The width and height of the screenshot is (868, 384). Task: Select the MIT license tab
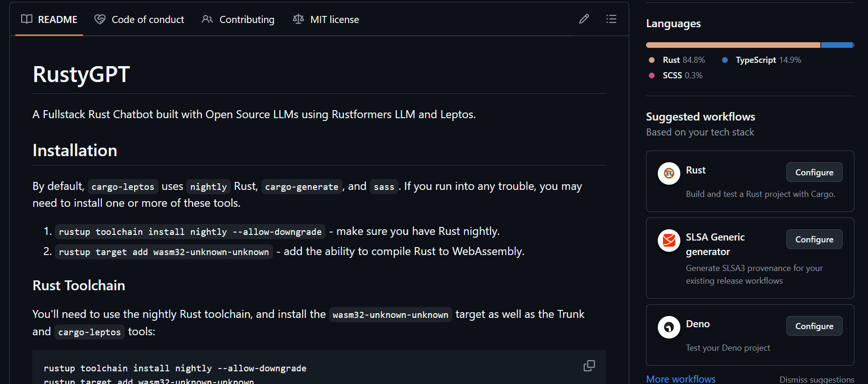326,19
